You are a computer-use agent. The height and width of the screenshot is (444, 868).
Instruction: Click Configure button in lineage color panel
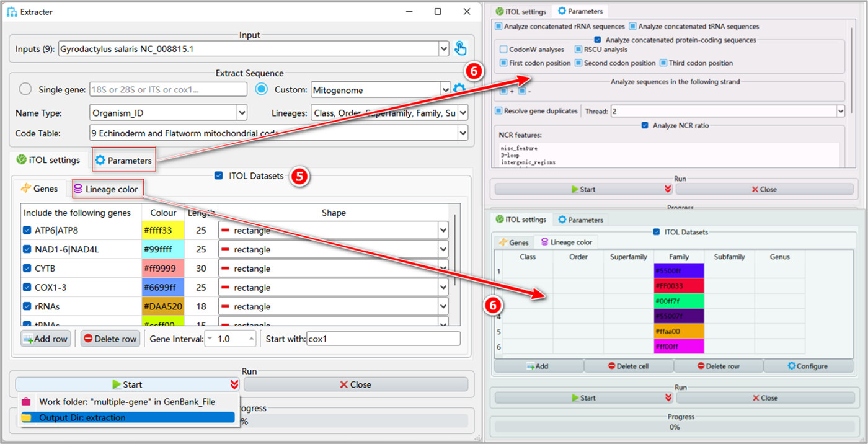coord(807,366)
